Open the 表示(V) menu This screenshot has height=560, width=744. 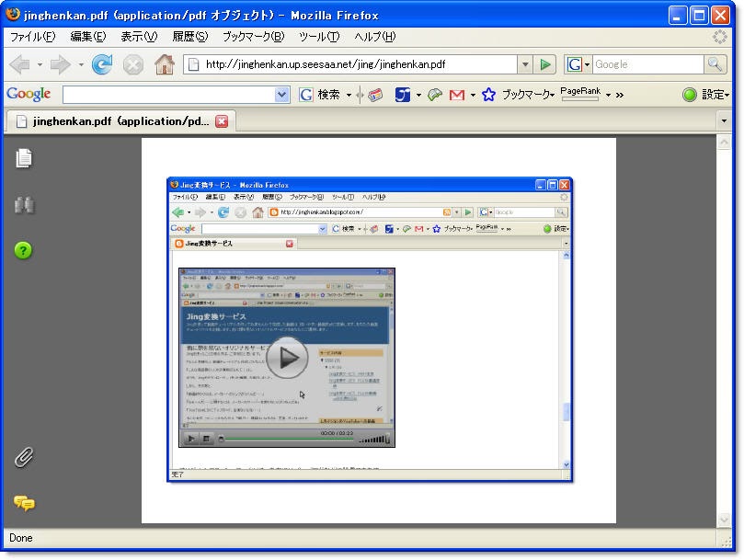[139, 37]
